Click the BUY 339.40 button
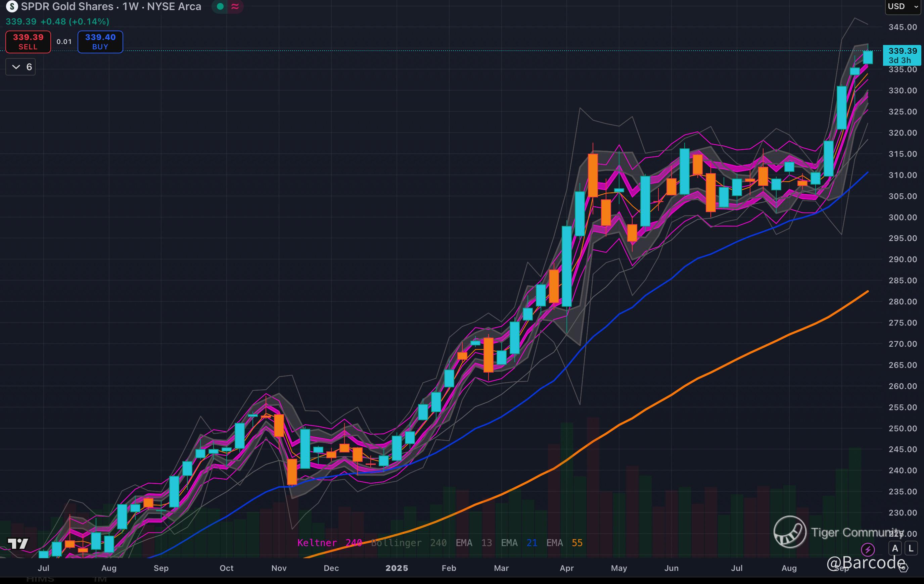 click(x=100, y=42)
